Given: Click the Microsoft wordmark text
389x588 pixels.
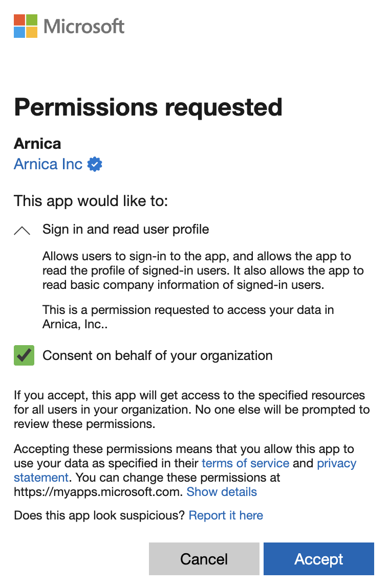Looking at the screenshot, I should [x=84, y=26].
